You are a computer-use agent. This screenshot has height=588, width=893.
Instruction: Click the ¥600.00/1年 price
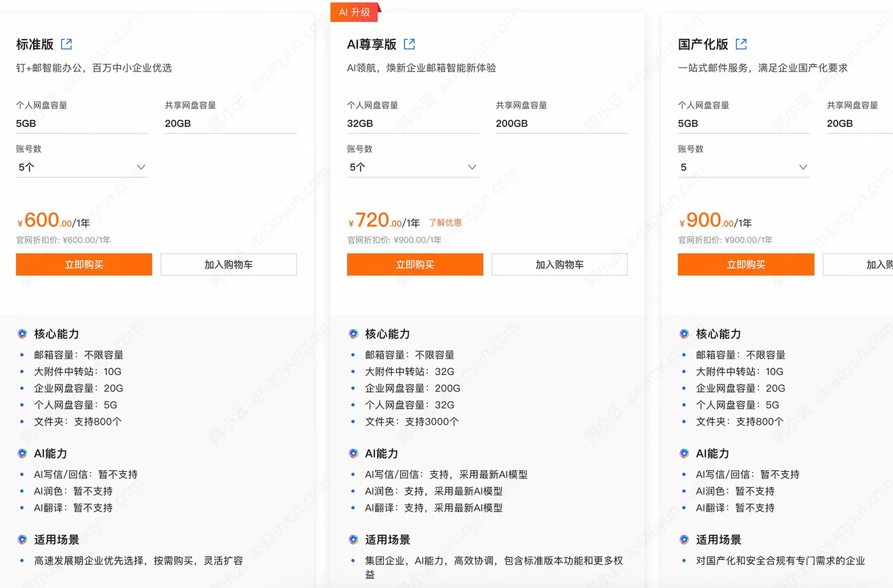pos(54,221)
